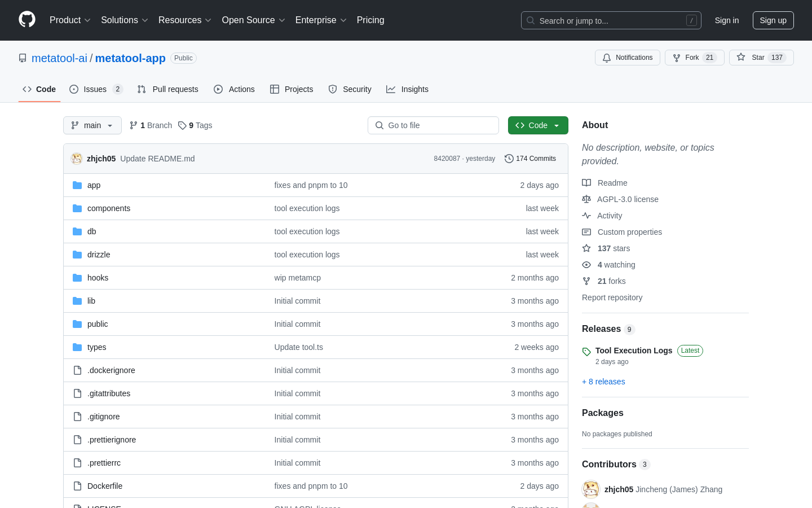Click the search magnifier icon in header
The width and height of the screenshot is (812, 508).
531,20
